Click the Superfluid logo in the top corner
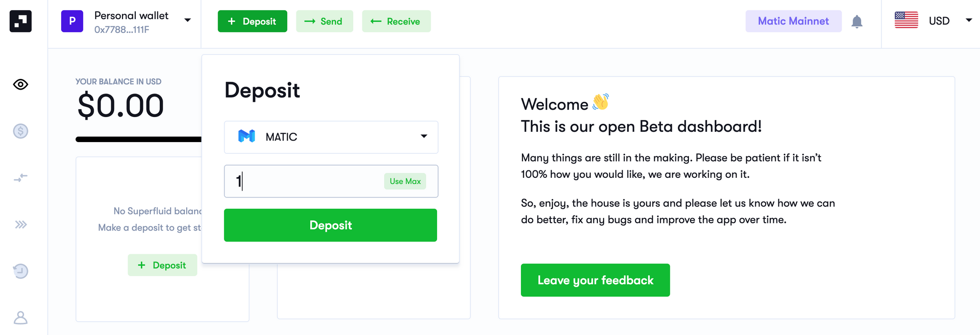 pyautogui.click(x=20, y=21)
